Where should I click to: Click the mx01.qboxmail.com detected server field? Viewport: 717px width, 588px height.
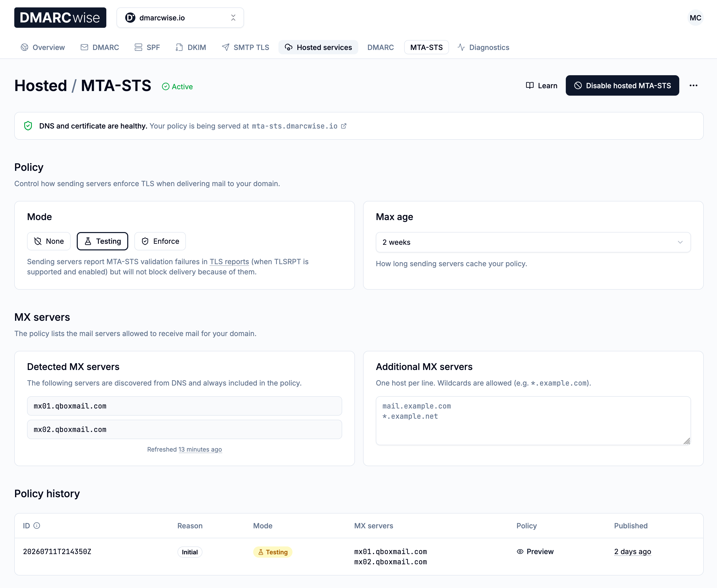(x=185, y=406)
